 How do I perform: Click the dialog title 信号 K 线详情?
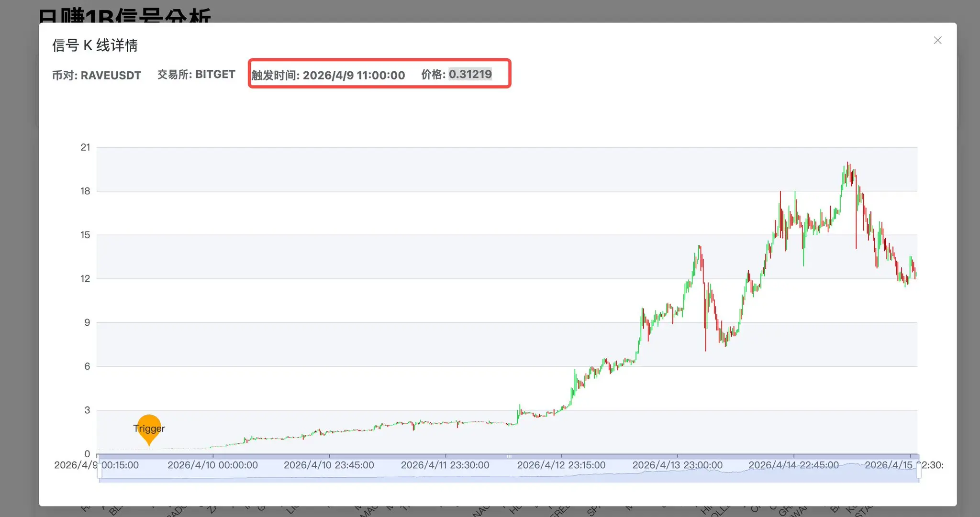click(95, 45)
